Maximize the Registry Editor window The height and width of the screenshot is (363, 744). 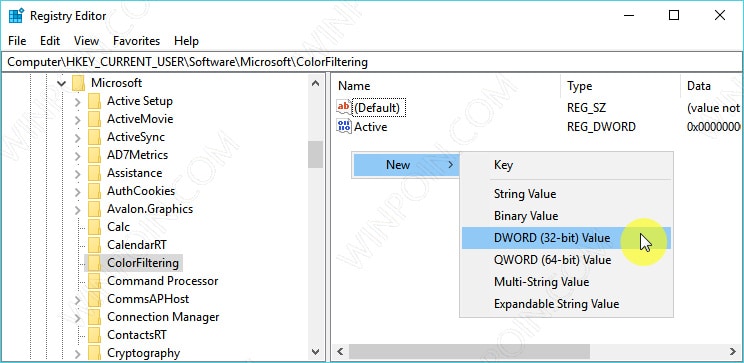click(674, 16)
